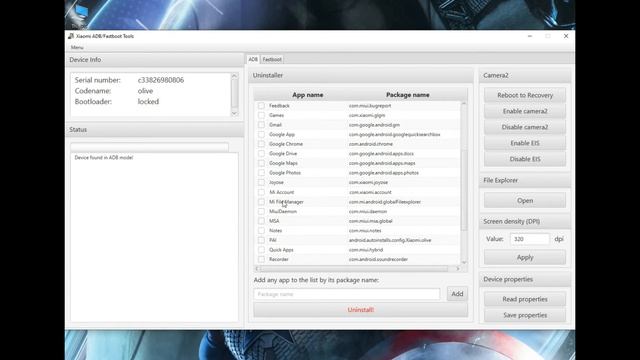Click the Device Info scroll-up arrow
This screenshot has width=640, height=360.
point(234,76)
